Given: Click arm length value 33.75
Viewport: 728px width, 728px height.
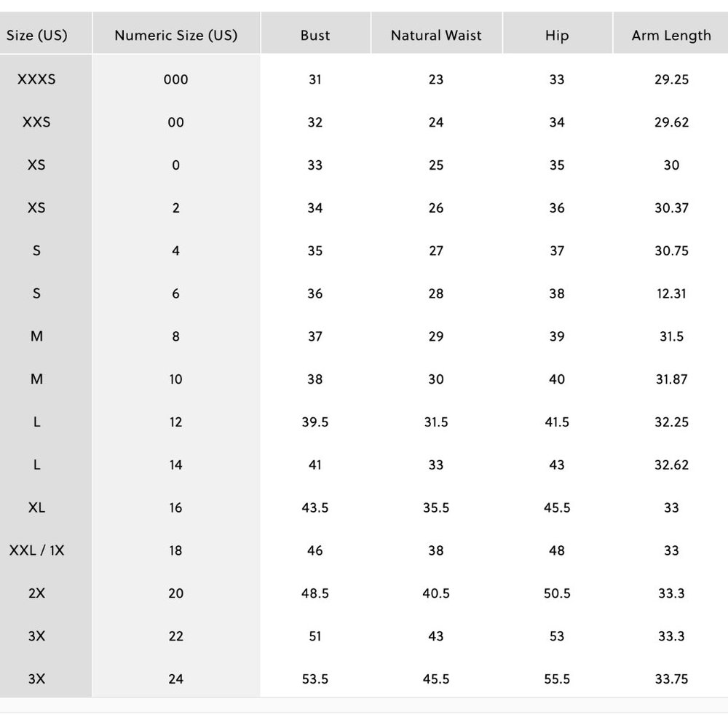Looking at the screenshot, I should (671, 678).
